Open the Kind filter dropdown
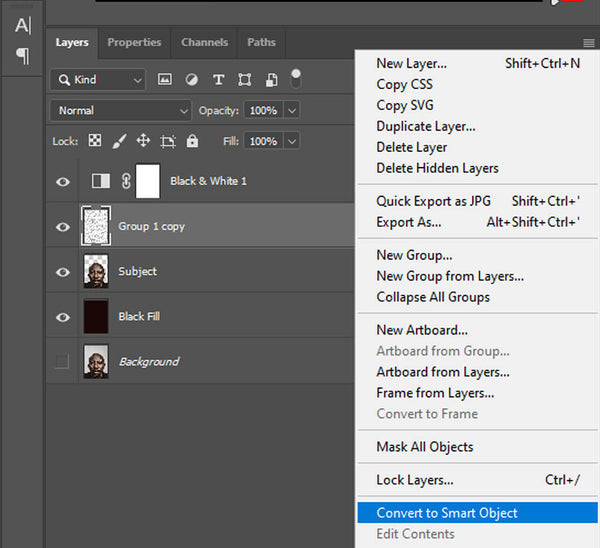This screenshot has height=548, width=600. point(98,80)
